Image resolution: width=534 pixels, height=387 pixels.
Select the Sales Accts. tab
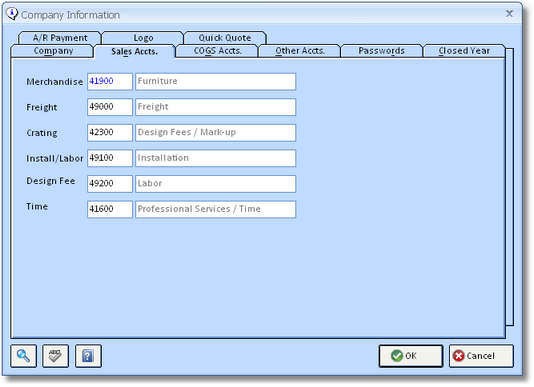click(x=135, y=52)
